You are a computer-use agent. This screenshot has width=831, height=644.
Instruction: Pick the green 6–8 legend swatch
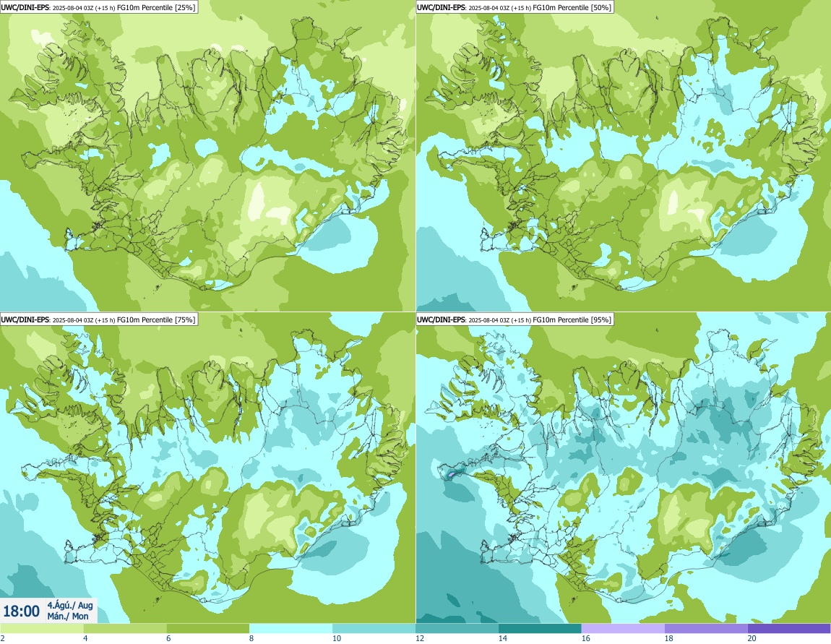click(208, 629)
